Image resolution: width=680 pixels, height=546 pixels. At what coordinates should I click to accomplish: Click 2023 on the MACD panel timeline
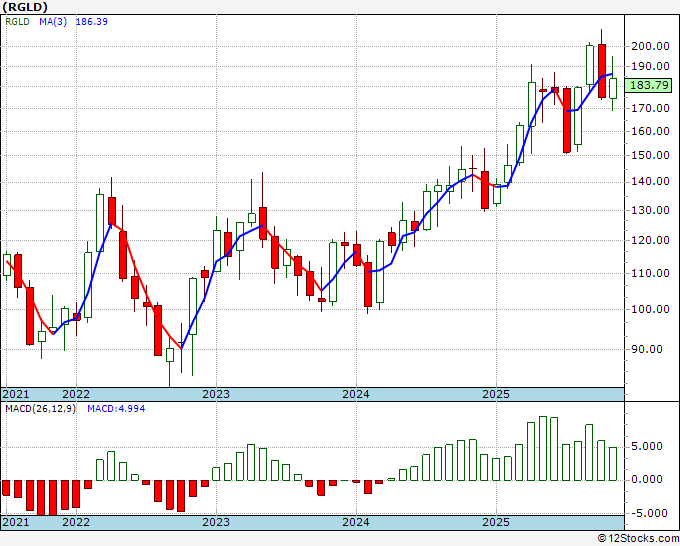216,522
